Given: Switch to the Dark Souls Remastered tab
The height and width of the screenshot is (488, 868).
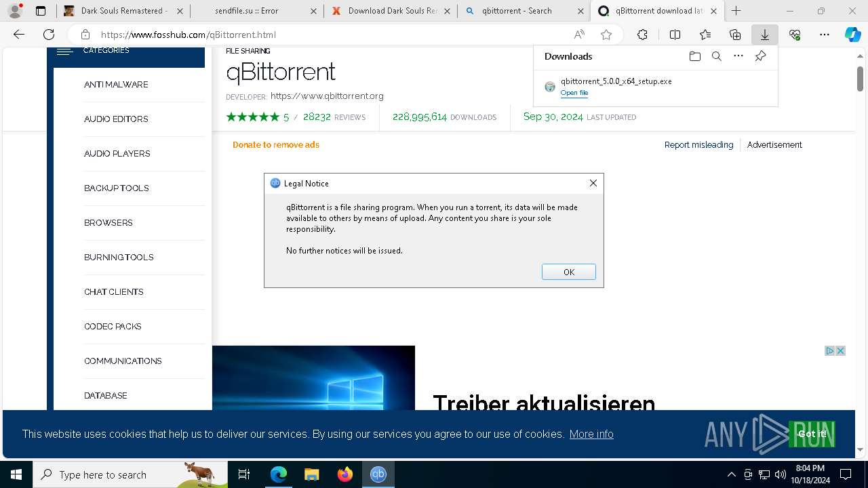Looking at the screenshot, I should pyautogui.click(x=124, y=11).
